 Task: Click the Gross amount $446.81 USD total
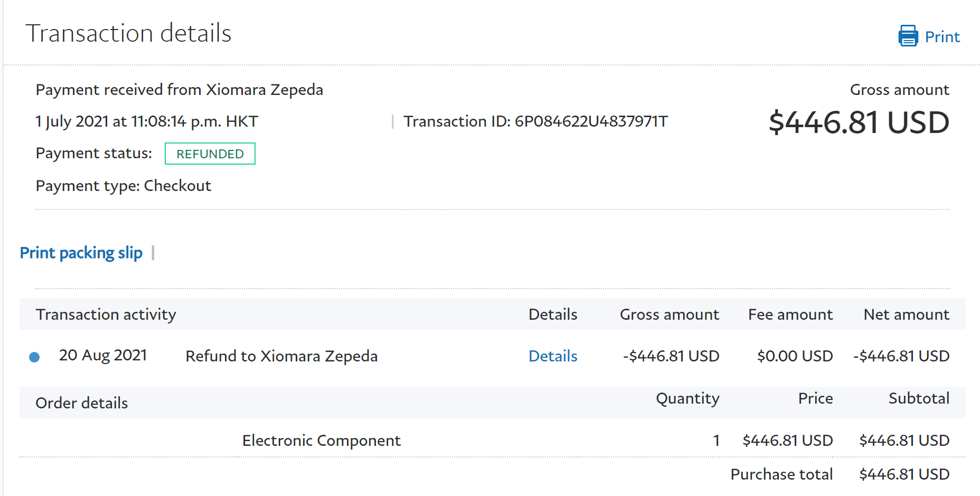point(859,122)
